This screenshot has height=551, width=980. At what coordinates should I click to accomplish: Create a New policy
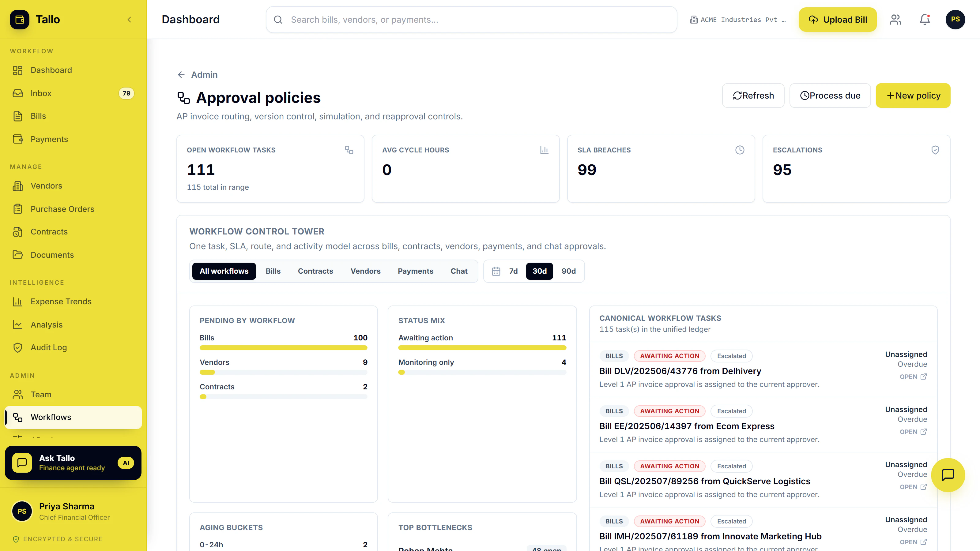click(913, 96)
